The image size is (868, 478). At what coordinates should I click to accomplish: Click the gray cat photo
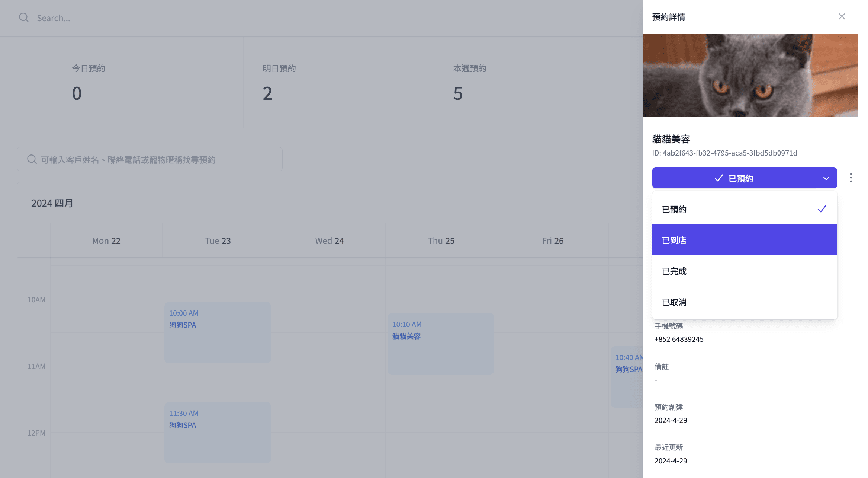750,76
